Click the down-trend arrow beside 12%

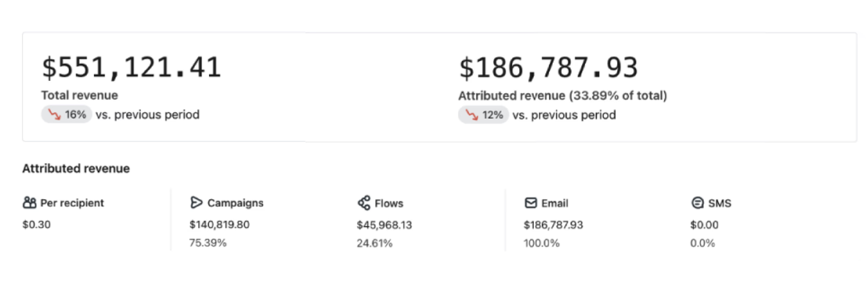(x=471, y=115)
